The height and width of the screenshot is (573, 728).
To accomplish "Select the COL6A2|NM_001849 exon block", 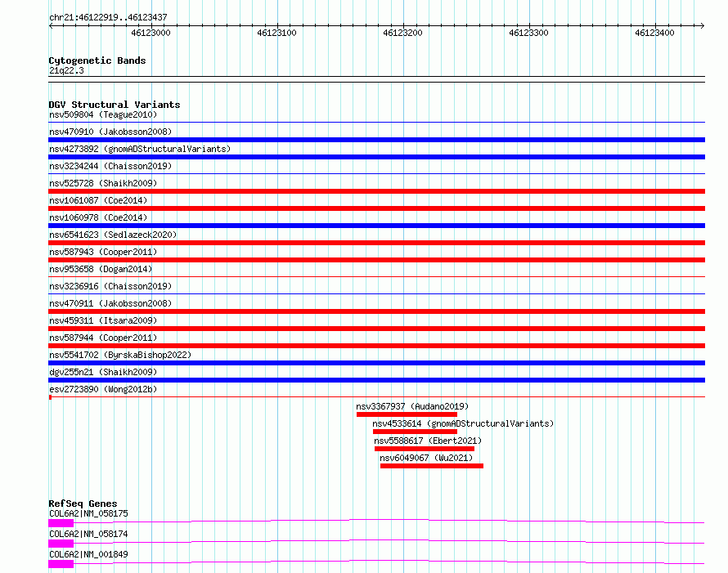I will [61, 564].
